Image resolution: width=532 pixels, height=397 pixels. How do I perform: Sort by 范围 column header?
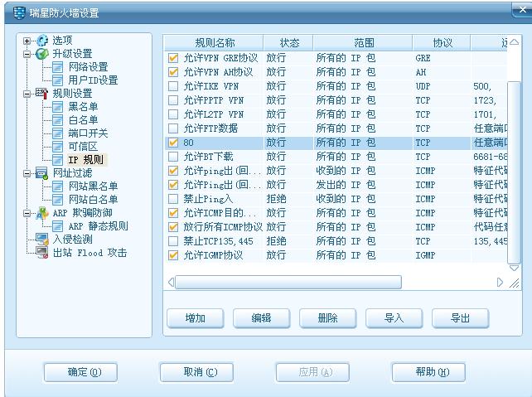(x=363, y=43)
